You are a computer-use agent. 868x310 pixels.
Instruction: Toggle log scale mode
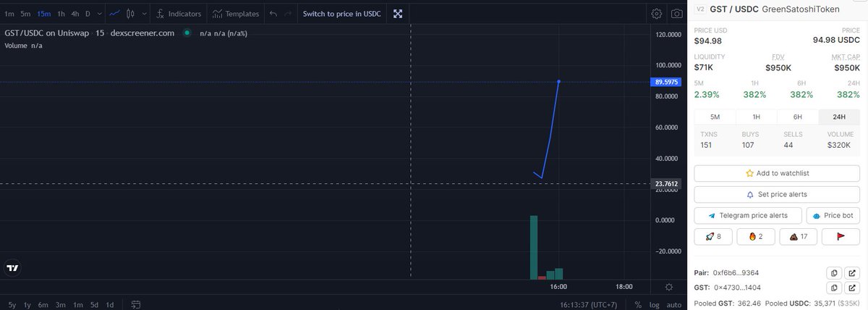coord(655,304)
